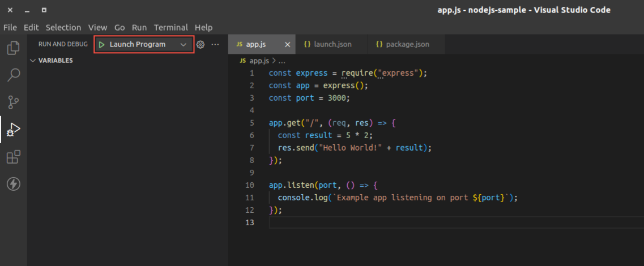
Task: Open the Source Control view
Action: (13, 102)
